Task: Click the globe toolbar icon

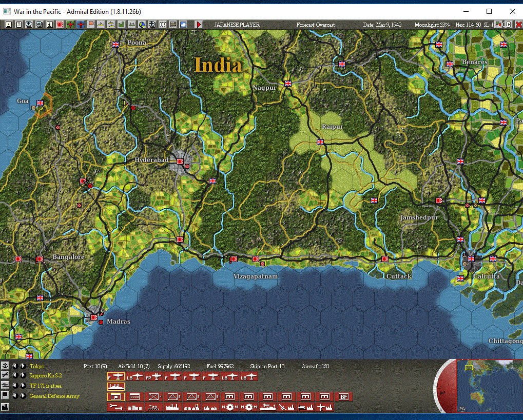Action: point(142,24)
